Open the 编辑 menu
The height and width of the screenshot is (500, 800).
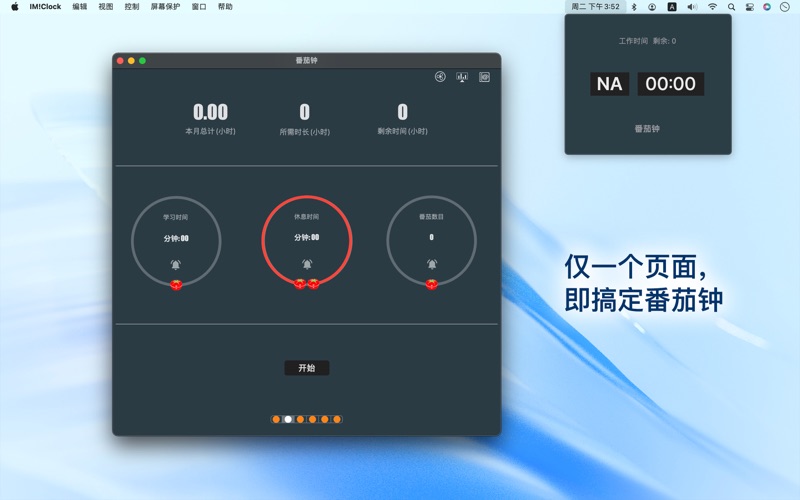coord(80,7)
